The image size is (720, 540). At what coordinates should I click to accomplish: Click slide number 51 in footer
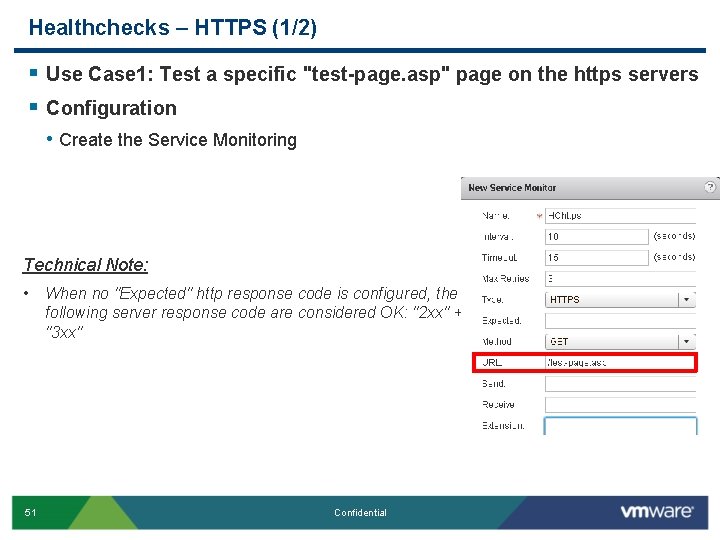pyautogui.click(x=30, y=512)
